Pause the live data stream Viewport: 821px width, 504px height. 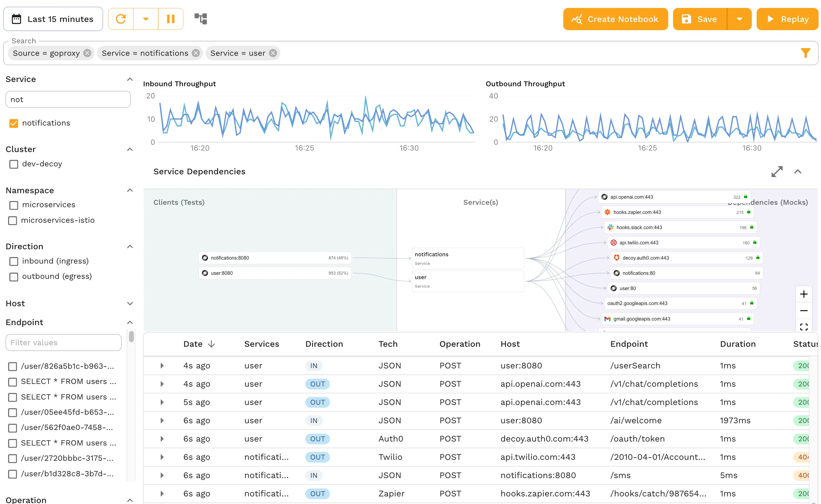(171, 19)
